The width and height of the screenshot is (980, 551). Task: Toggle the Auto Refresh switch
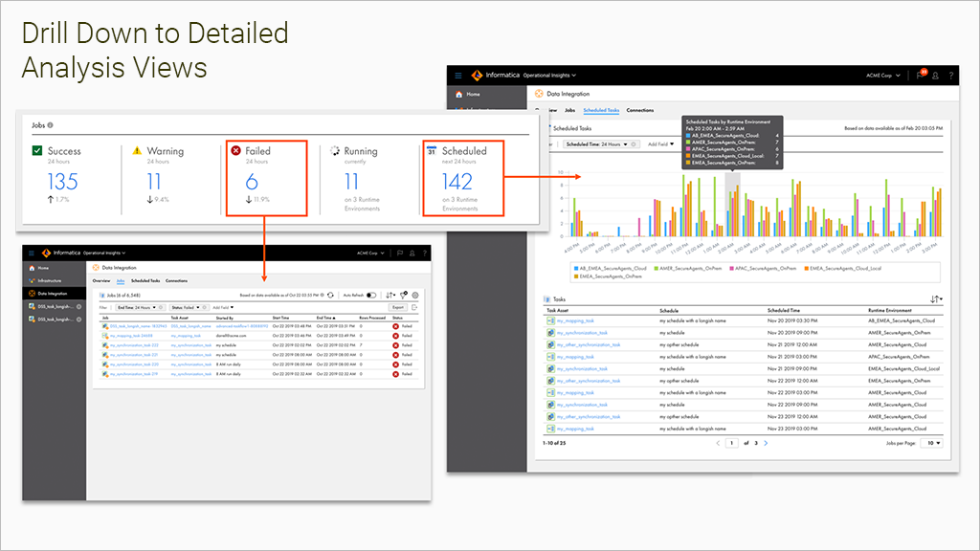371,295
